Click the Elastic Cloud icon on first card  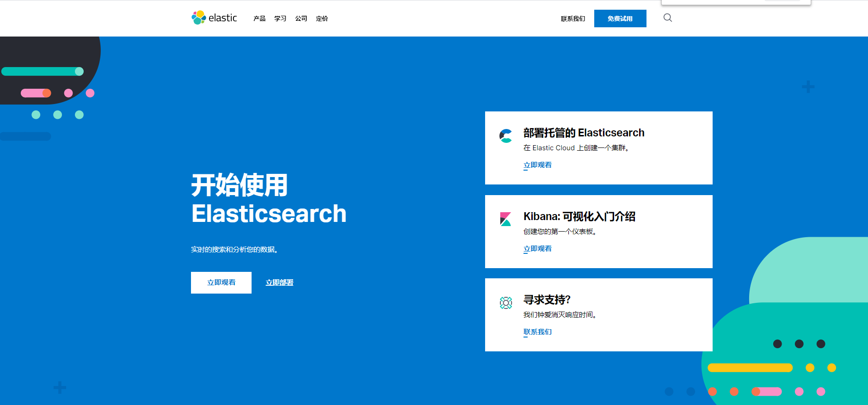coord(505,136)
